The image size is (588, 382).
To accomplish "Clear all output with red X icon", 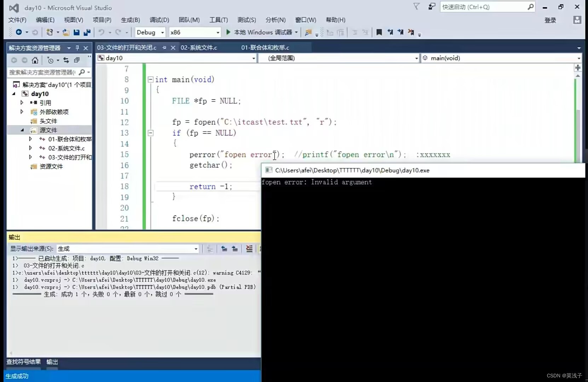I will (249, 249).
